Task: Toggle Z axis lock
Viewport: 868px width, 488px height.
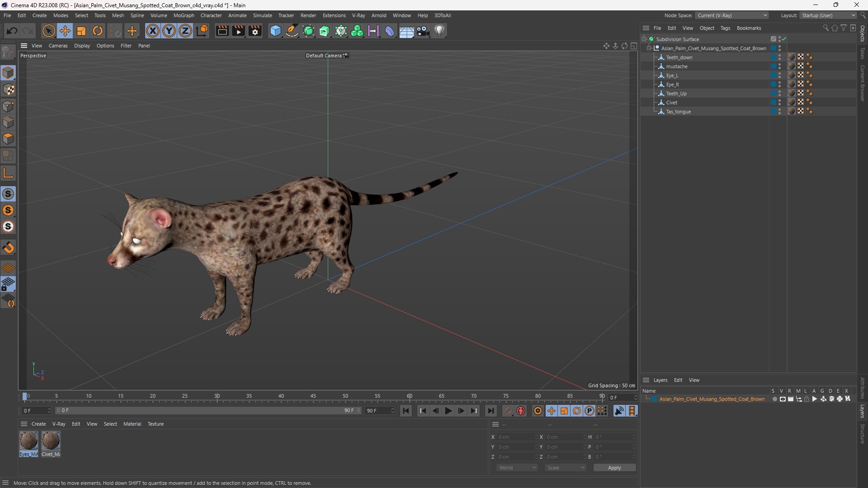Action: pyautogui.click(x=185, y=31)
